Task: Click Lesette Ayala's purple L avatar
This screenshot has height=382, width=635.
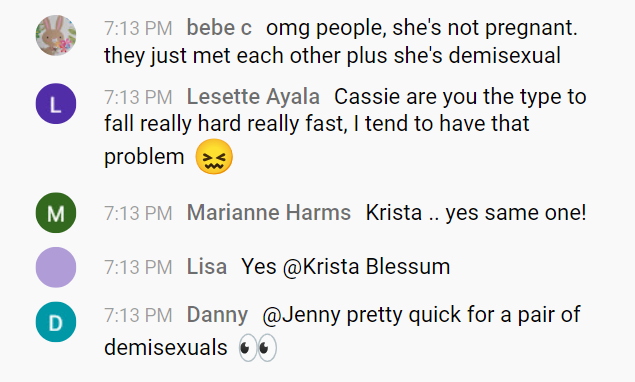Action: point(56,103)
